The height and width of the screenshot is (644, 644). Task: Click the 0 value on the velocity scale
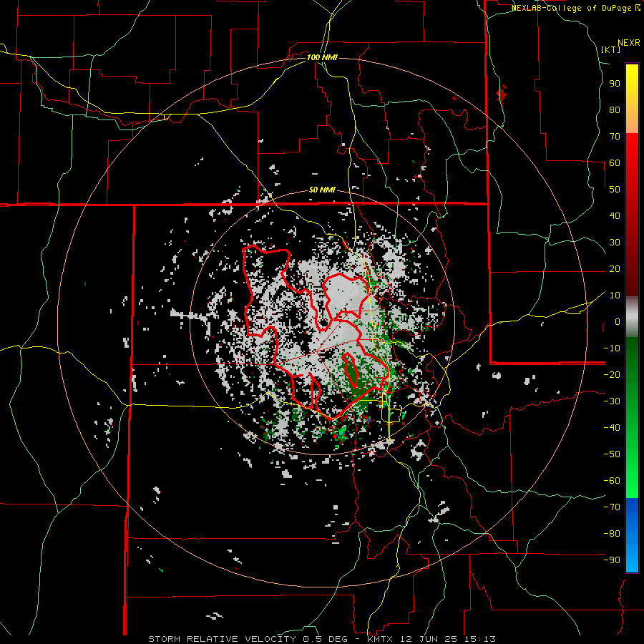(x=618, y=321)
